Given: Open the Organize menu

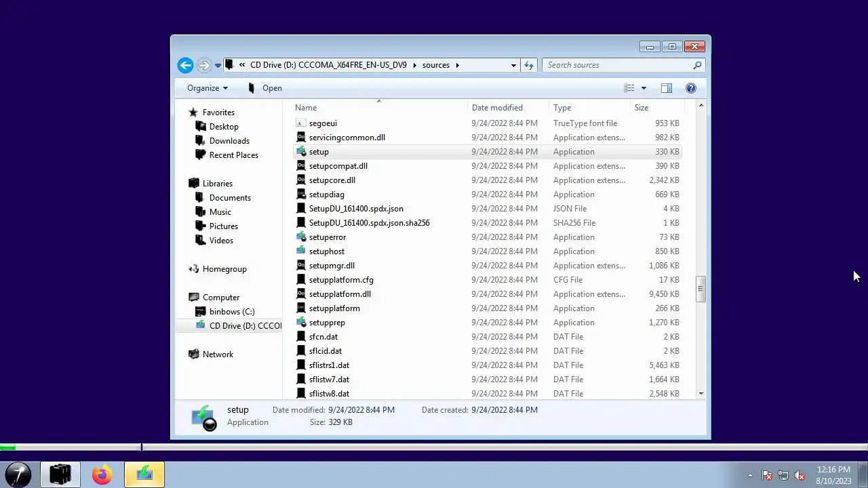Looking at the screenshot, I should pos(208,88).
